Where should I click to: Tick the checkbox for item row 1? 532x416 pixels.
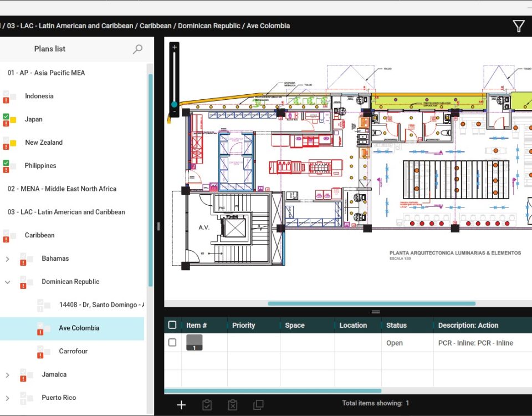tap(172, 343)
